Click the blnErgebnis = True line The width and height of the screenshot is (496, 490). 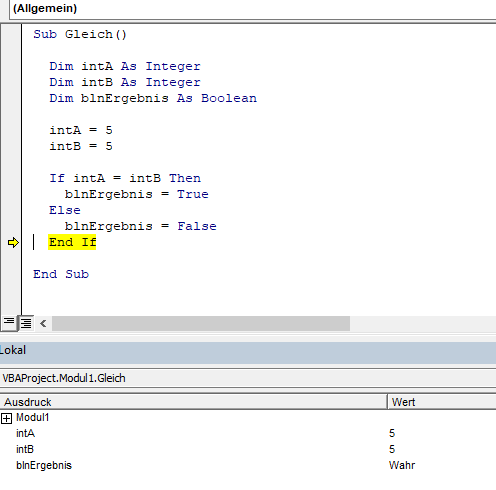pyautogui.click(x=137, y=194)
